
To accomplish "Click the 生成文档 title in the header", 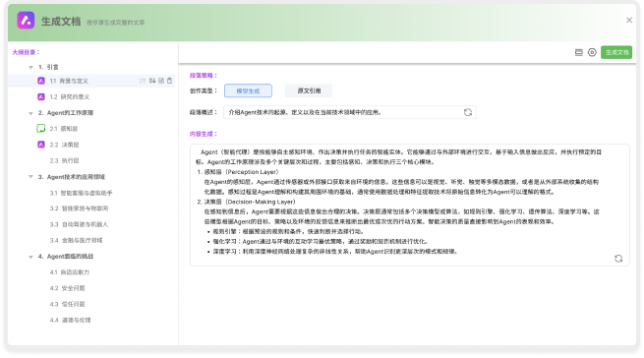I will click(61, 22).
